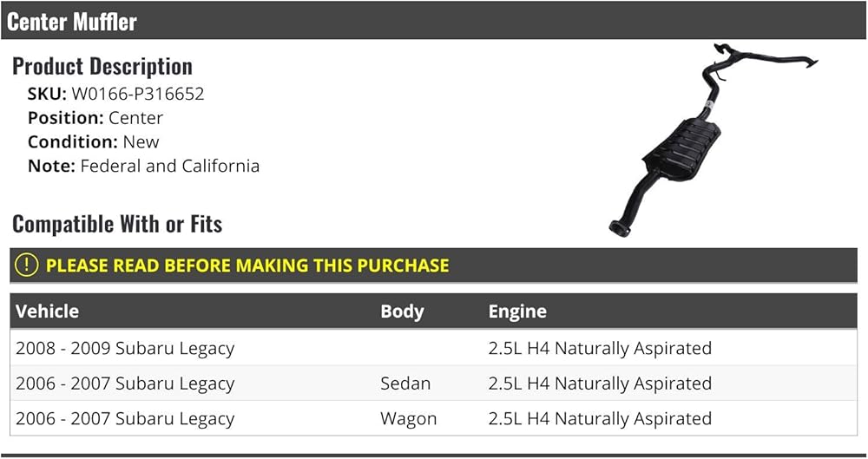Click the Compatible With or Fits heading
The width and height of the screenshot is (868, 459).
coord(117,224)
